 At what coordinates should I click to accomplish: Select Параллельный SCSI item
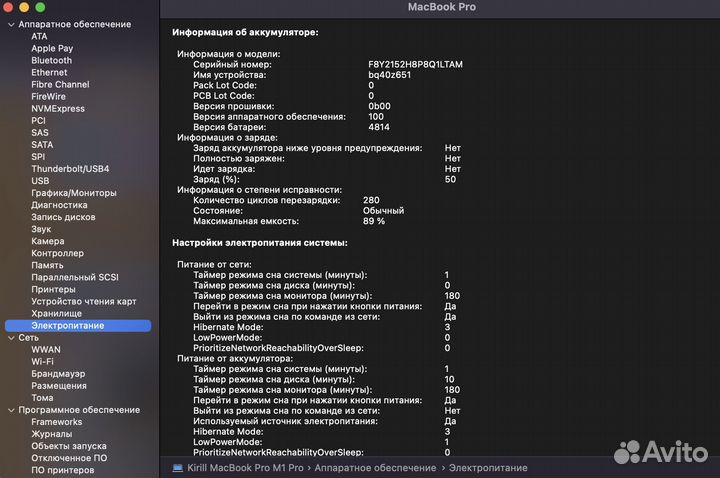(75, 277)
